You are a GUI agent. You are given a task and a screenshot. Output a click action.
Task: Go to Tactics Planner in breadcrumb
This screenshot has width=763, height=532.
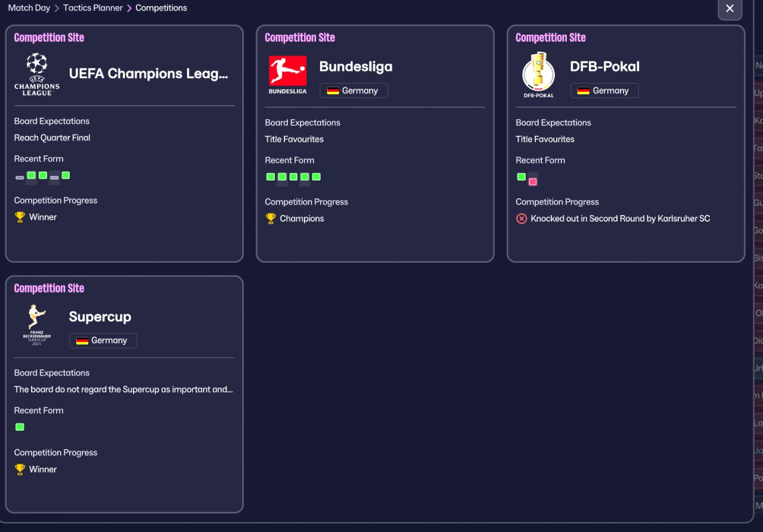click(93, 8)
